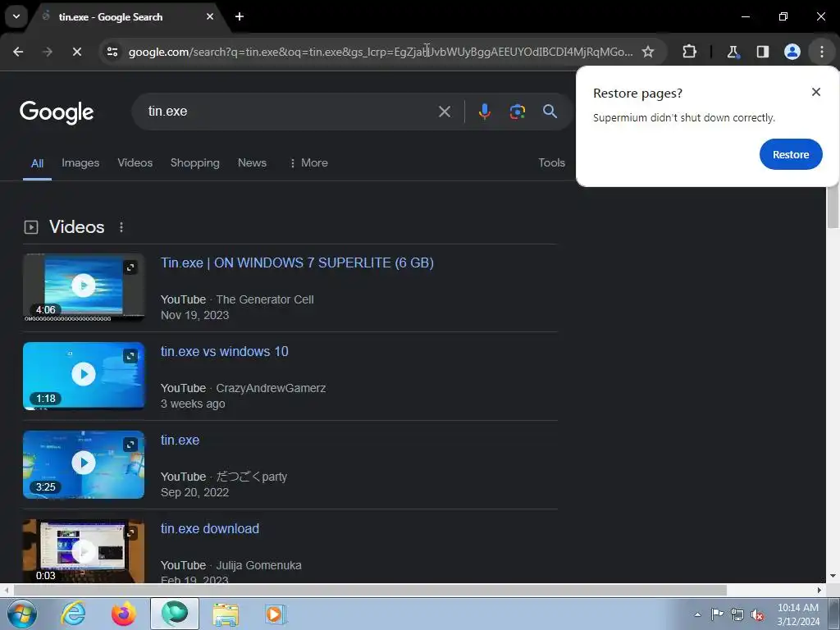The height and width of the screenshot is (630, 840).
Task: Open a new browser tab
Action: [x=240, y=16]
